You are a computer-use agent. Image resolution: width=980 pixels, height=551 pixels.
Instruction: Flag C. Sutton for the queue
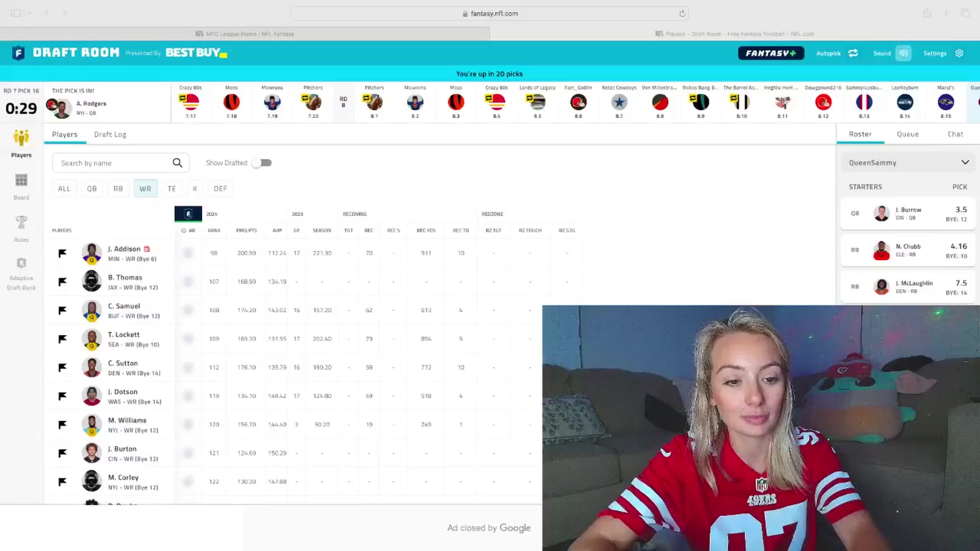[62, 367]
